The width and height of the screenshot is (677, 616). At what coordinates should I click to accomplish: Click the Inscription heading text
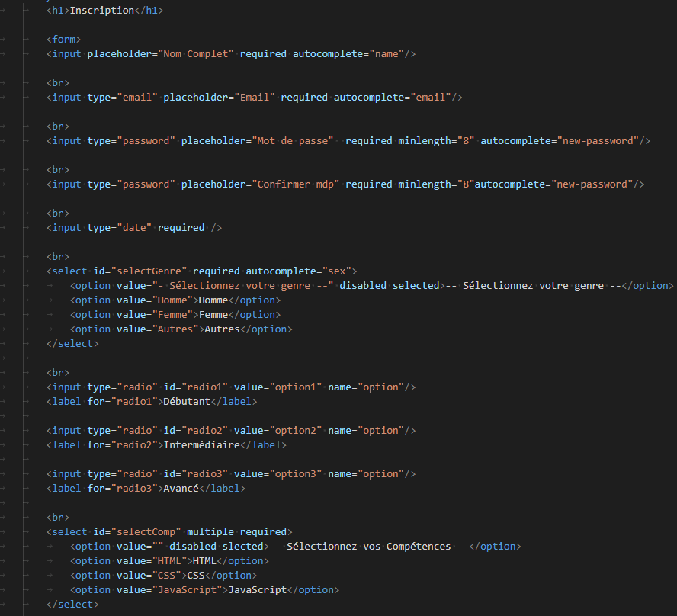pyautogui.click(x=102, y=10)
